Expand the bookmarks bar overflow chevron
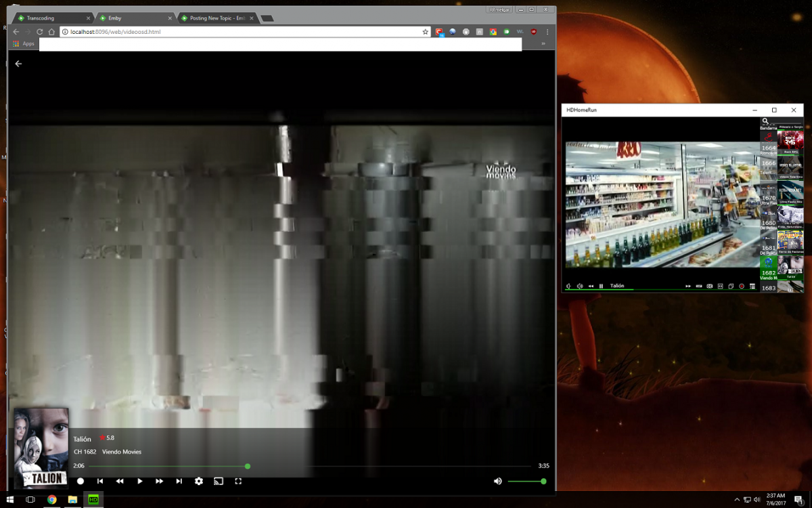This screenshot has height=508, width=812. [543, 43]
